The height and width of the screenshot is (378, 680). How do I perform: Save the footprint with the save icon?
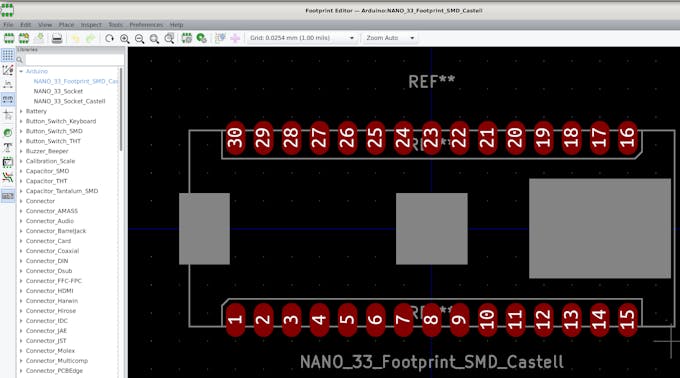[x=39, y=38]
